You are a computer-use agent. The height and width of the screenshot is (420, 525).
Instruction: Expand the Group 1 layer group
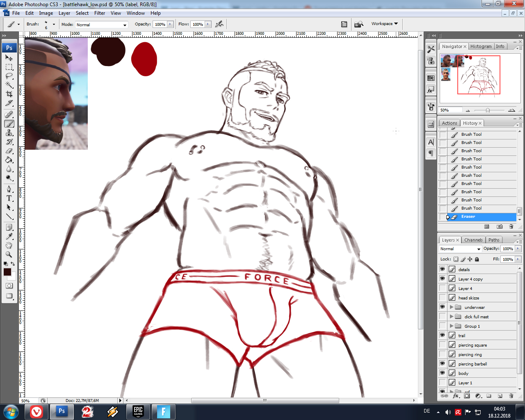coord(451,326)
